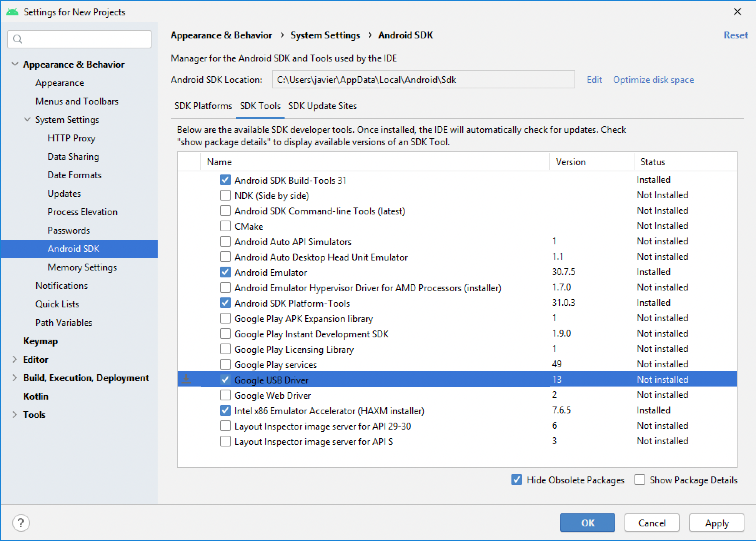Image resolution: width=756 pixels, height=541 pixels.
Task: Switch to the SDK Platforms tab
Action: point(203,106)
